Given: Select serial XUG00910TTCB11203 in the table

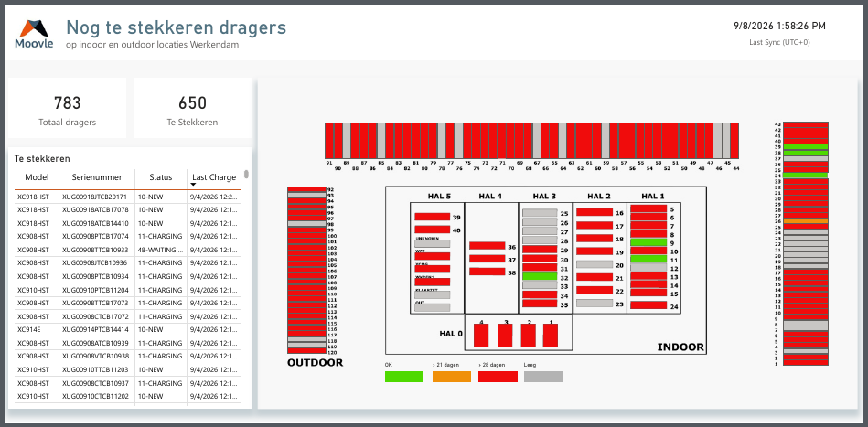Looking at the screenshot, I should pyautogui.click(x=94, y=370).
